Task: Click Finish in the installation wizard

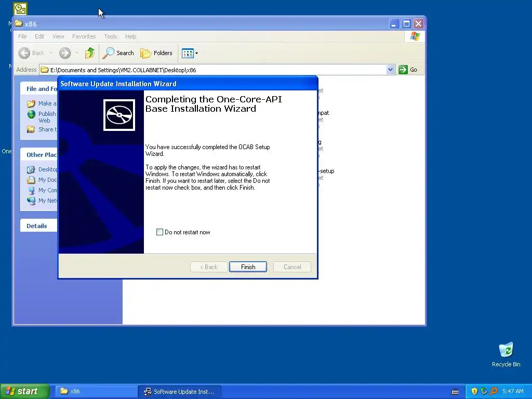Action: pos(248,267)
